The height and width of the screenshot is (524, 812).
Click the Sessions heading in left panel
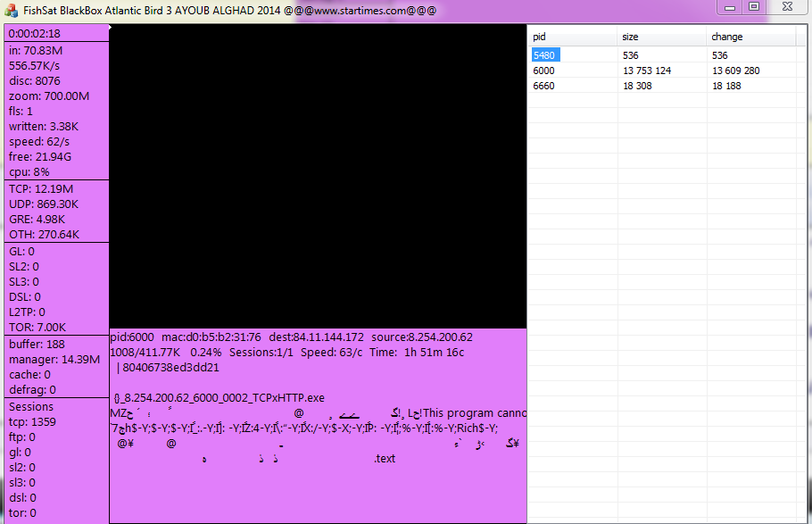(x=31, y=406)
